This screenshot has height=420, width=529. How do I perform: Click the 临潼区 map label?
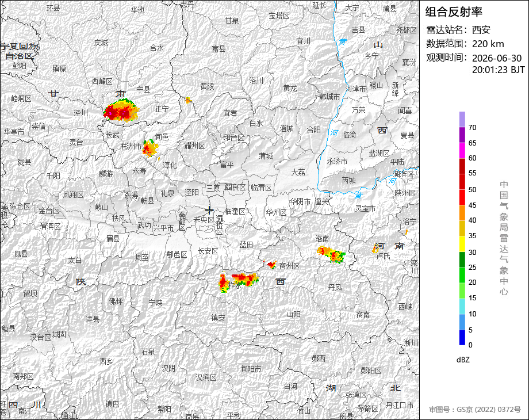pyautogui.click(x=235, y=211)
